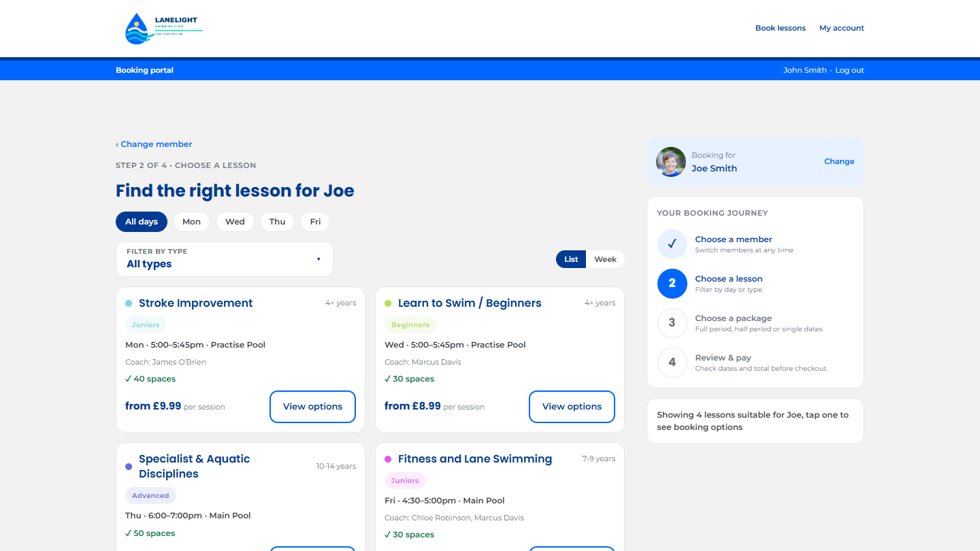Switch to Week view
980x551 pixels.
(x=605, y=259)
